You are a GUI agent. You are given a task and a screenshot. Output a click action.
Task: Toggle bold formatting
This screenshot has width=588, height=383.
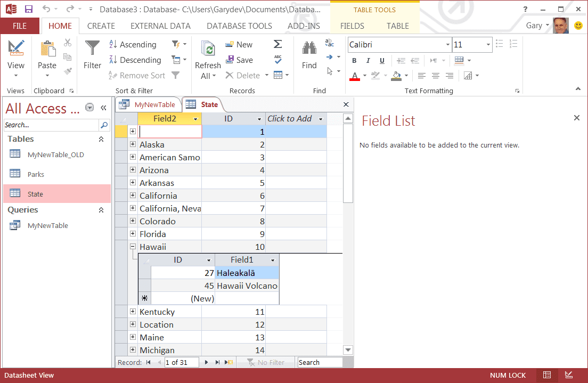(354, 60)
